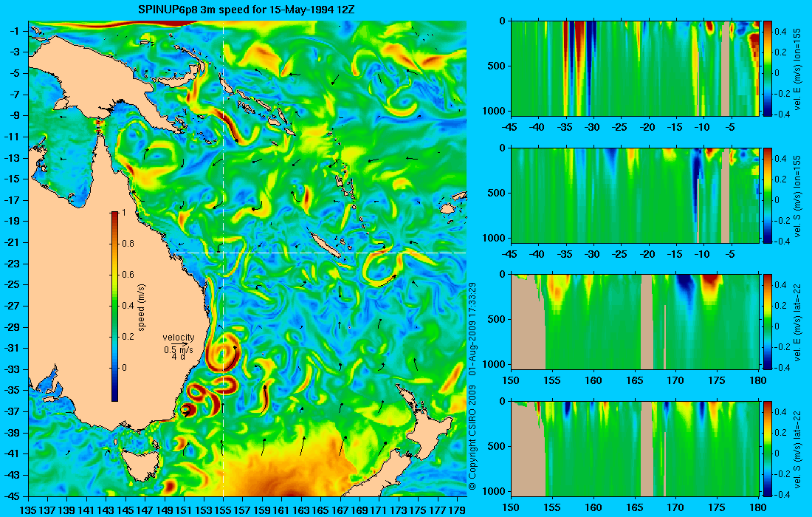Screen dimensions: 812x517
Task: Click the 143 label on main map longitude axis
Action: pyautogui.click(x=106, y=510)
